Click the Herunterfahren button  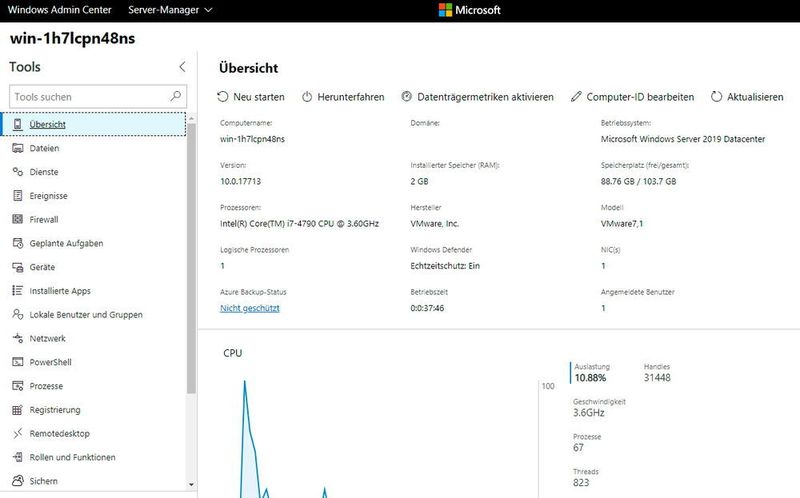343,97
